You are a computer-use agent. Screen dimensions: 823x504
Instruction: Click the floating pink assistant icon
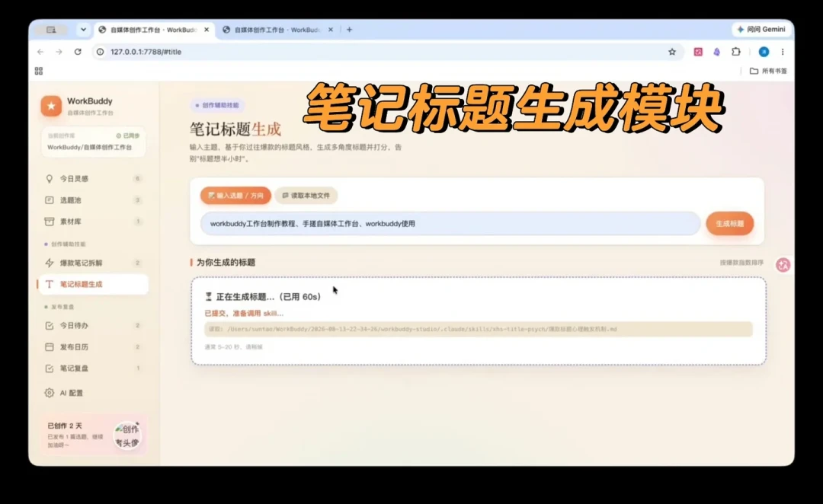coord(783,266)
